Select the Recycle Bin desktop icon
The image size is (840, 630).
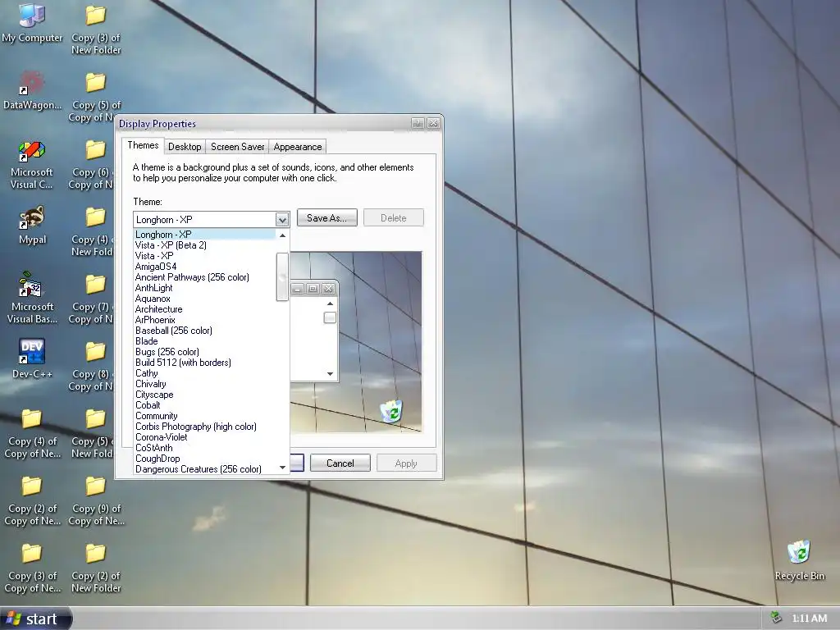coord(799,560)
